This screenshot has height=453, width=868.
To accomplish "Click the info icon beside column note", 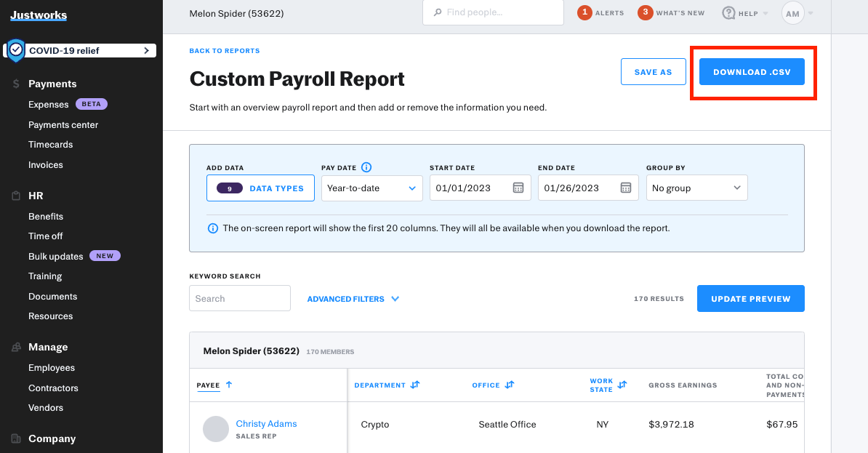I will pos(212,228).
